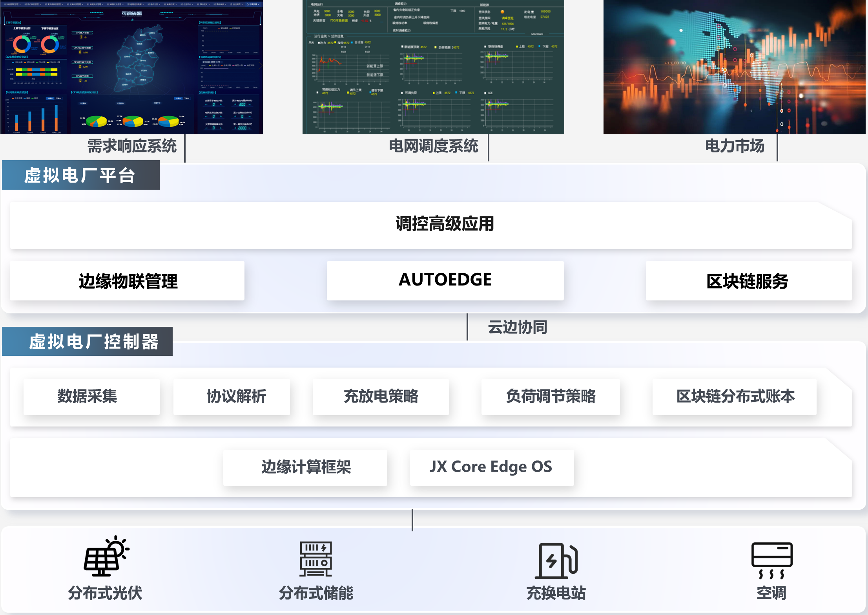Viewport: 868px width, 615px height.
Task: Open the power market image
Action: click(734, 67)
